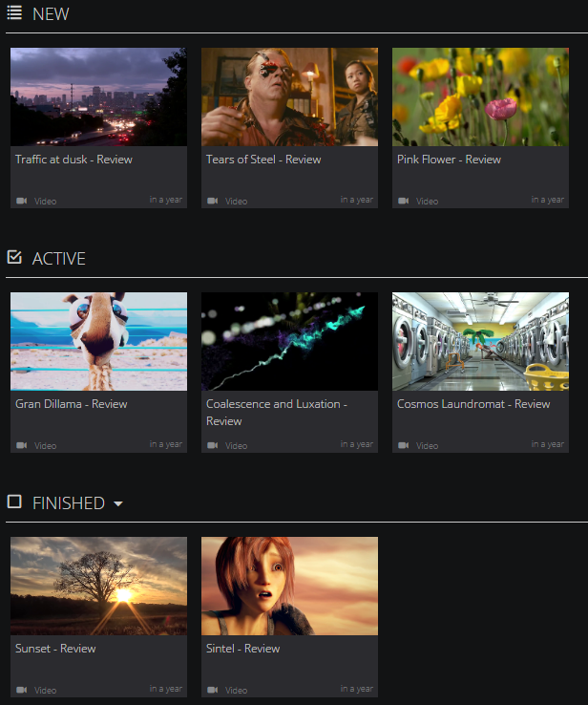Click the 'Video' label on Pink Flower card
The image size is (588, 705).
tap(428, 201)
